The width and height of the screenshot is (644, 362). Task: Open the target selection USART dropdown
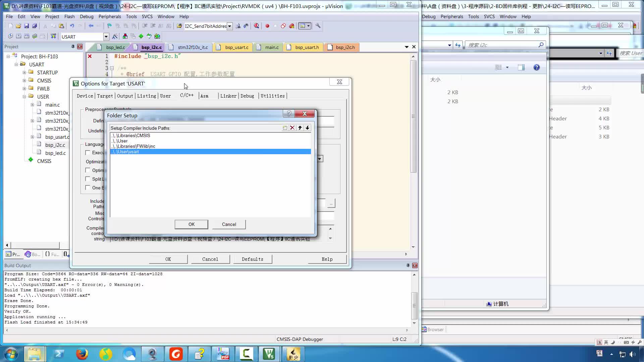click(106, 37)
